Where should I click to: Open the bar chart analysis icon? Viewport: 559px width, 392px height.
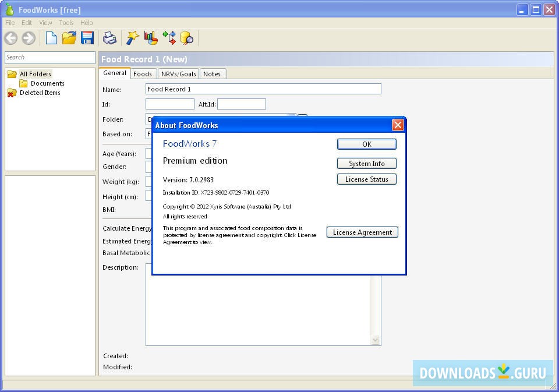(151, 38)
